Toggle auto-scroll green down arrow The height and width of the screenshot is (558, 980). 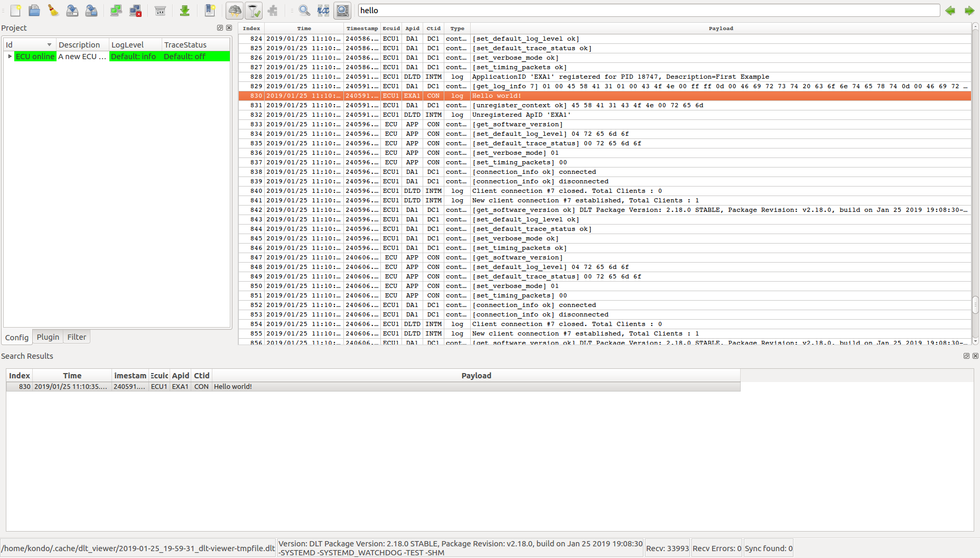(184, 11)
